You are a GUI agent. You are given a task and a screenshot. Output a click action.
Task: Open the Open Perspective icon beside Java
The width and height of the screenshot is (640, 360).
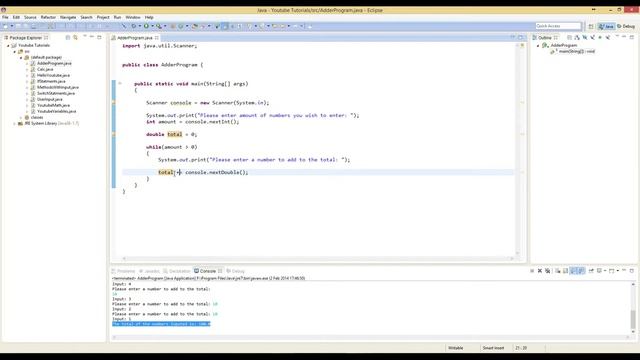[591, 26]
